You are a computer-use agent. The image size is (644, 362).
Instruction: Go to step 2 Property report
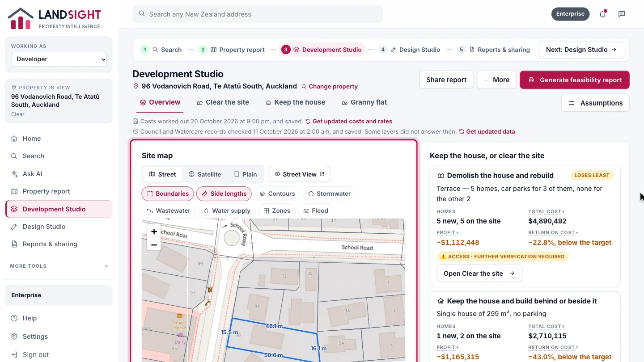pos(232,50)
